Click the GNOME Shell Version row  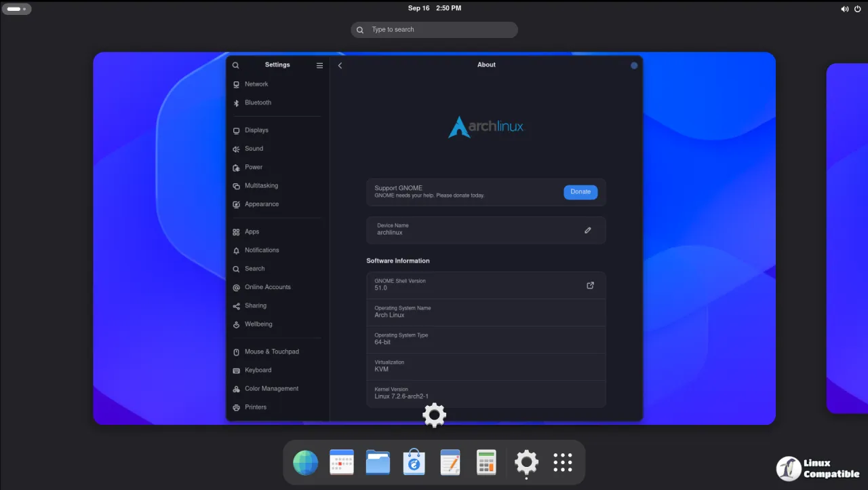pyautogui.click(x=486, y=285)
